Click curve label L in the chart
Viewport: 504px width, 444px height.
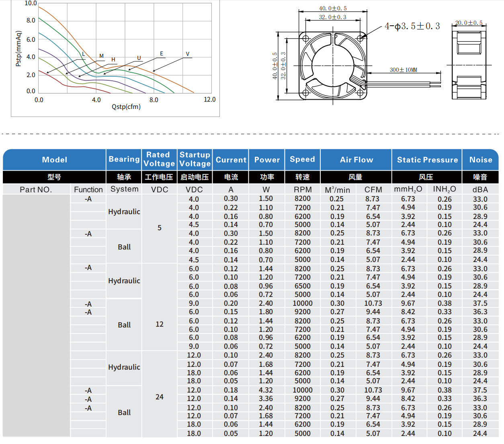(84, 54)
